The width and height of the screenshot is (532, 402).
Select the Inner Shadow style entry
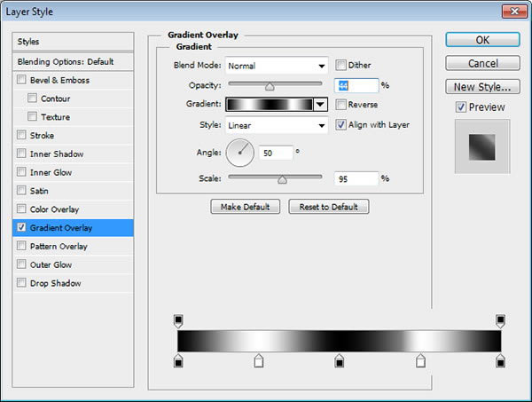(x=73, y=154)
